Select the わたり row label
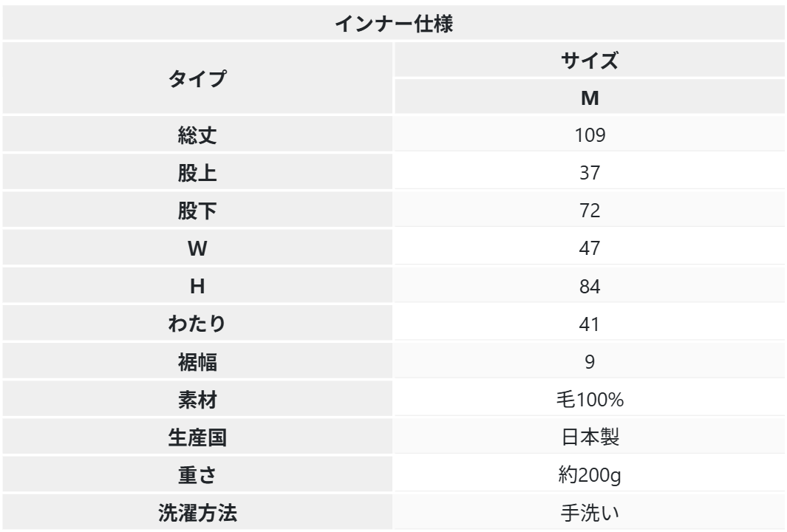Viewport: 787px width, 532px height. pos(198,324)
